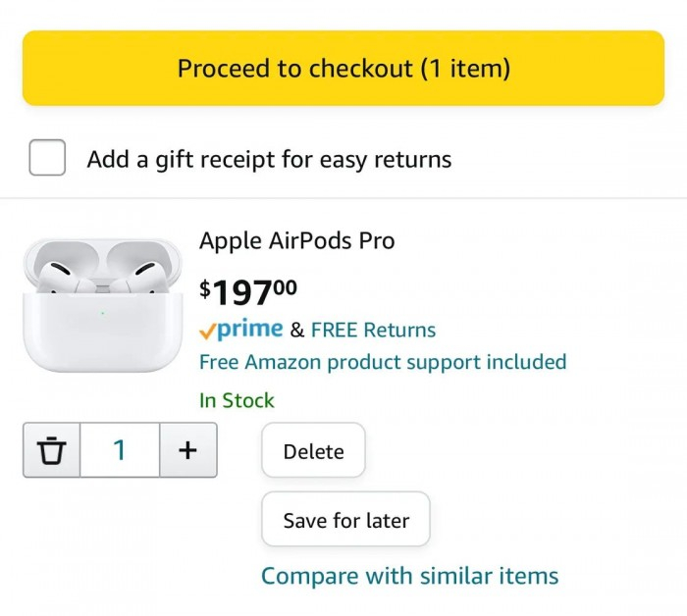Image resolution: width=687 pixels, height=616 pixels.
Task: Click the green In Stock status text
Action: coord(237,400)
